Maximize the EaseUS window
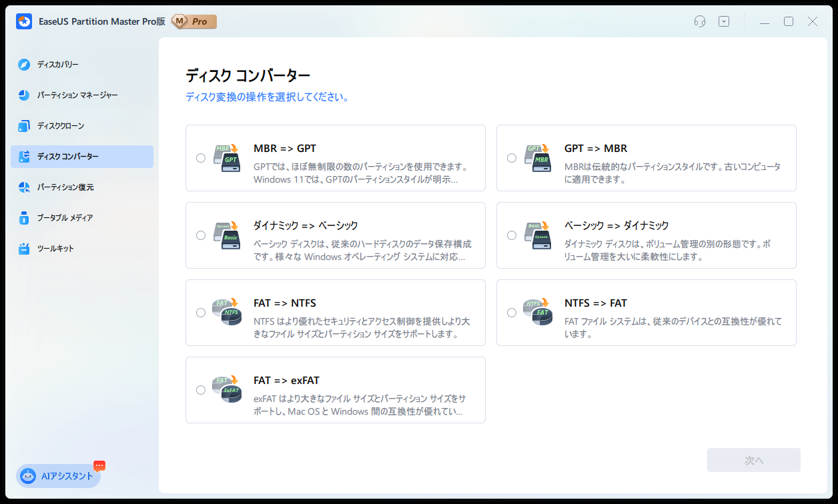This screenshot has height=504, width=838. [789, 21]
